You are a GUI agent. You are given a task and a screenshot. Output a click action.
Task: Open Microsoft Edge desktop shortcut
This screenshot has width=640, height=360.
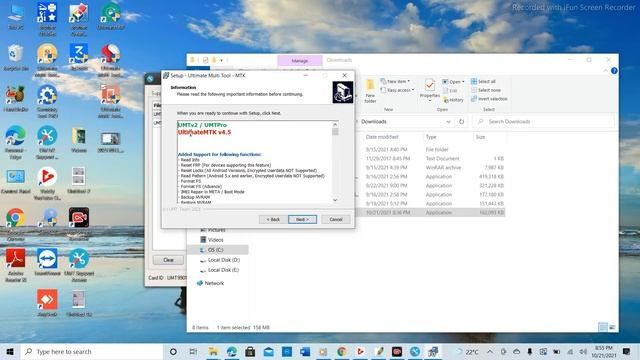click(16, 142)
